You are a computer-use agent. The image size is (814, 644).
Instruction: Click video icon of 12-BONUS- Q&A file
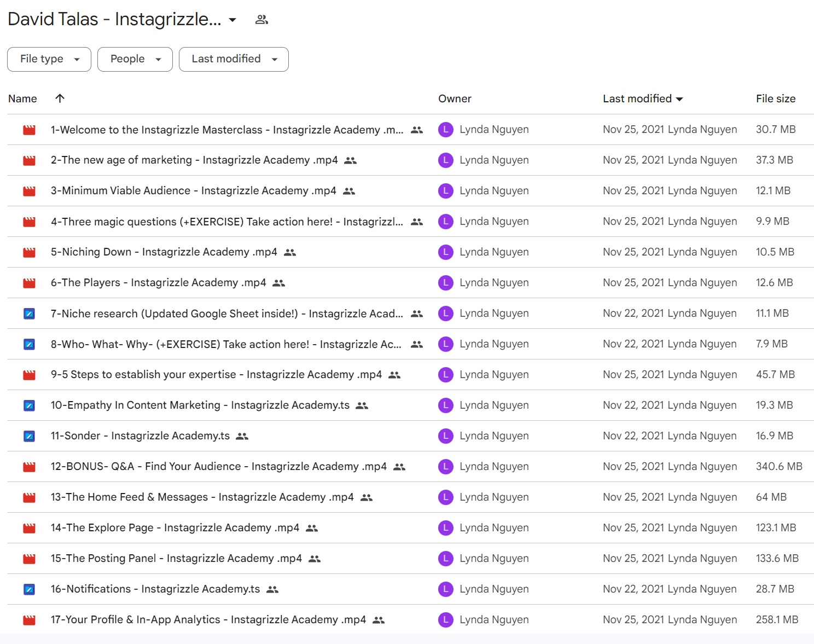click(30, 467)
